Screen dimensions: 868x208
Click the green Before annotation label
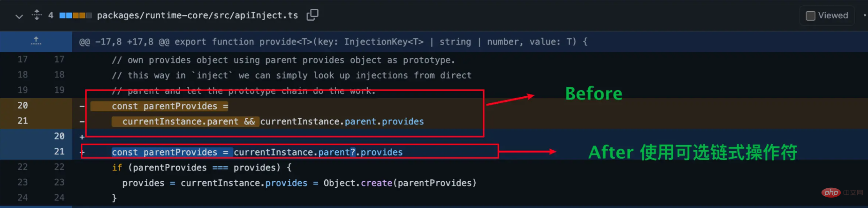(594, 93)
